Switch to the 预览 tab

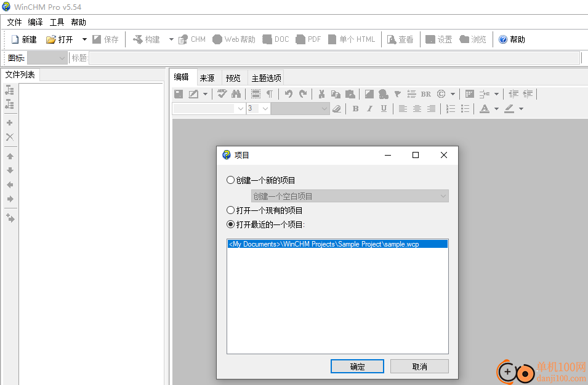click(233, 78)
